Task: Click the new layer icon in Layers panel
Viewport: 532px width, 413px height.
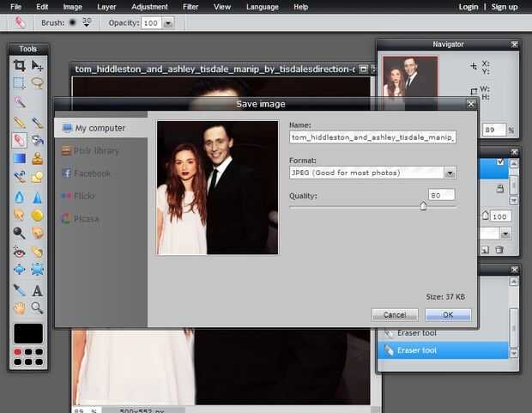Action: pyautogui.click(x=485, y=250)
